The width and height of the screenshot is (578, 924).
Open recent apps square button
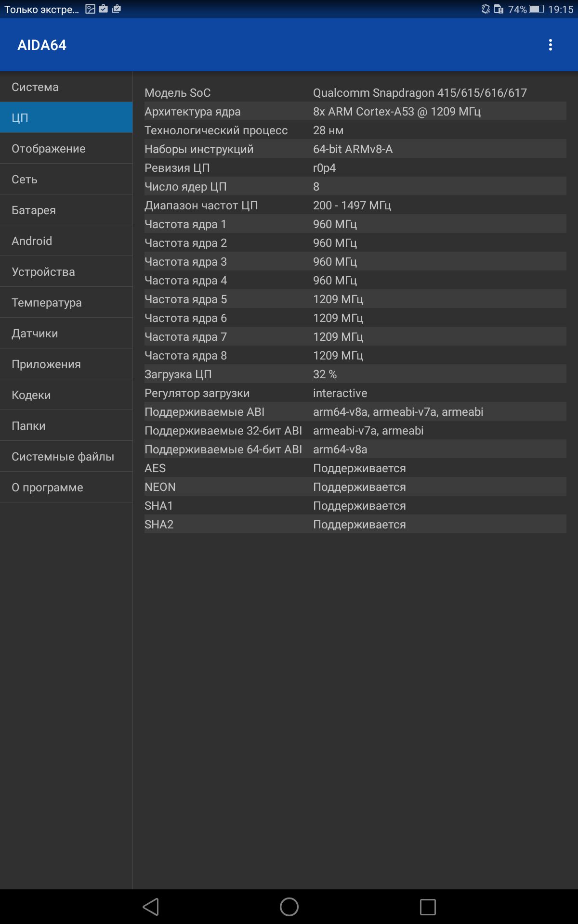tap(428, 907)
